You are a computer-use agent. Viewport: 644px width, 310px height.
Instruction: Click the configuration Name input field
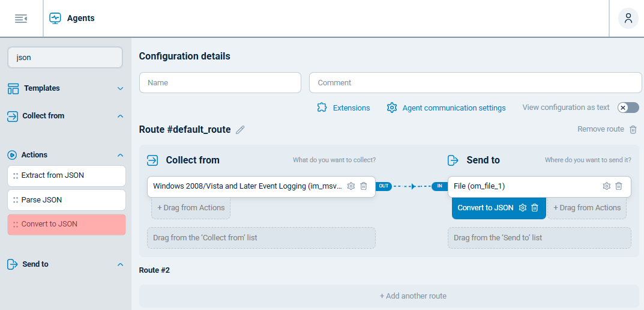(x=220, y=83)
